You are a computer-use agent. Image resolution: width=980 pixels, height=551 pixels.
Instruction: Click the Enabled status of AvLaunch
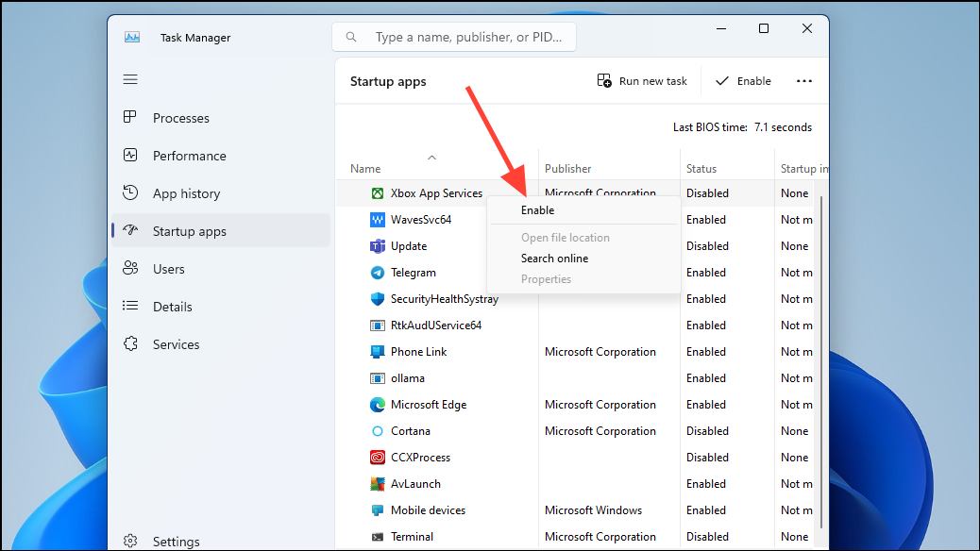click(706, 484)
